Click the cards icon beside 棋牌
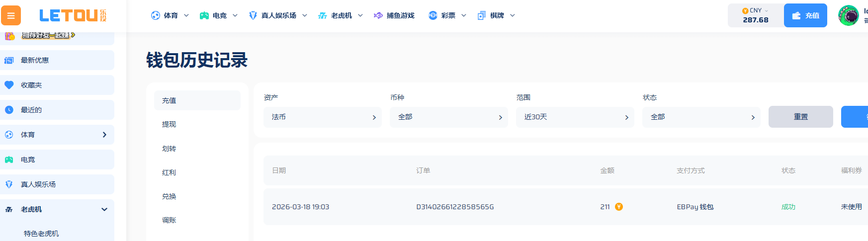The width and height of the screenshot is (868, 241). coord(482,15)
